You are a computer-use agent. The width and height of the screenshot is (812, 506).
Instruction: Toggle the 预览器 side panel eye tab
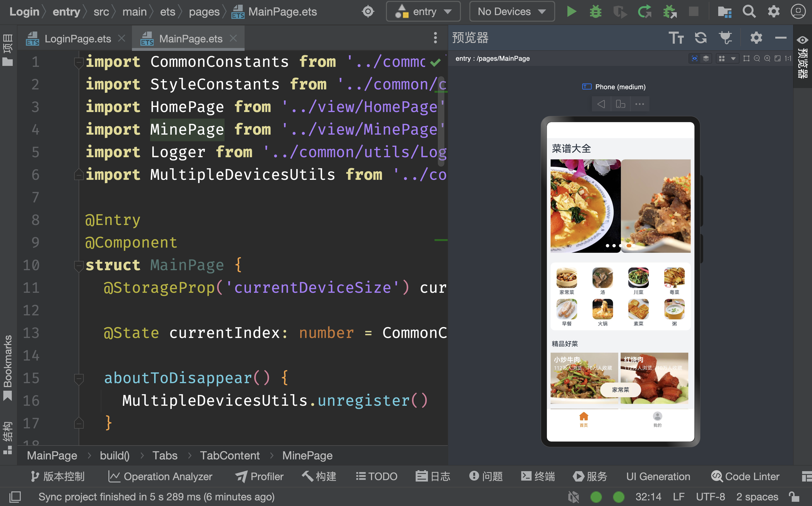[x=803, y=57]
